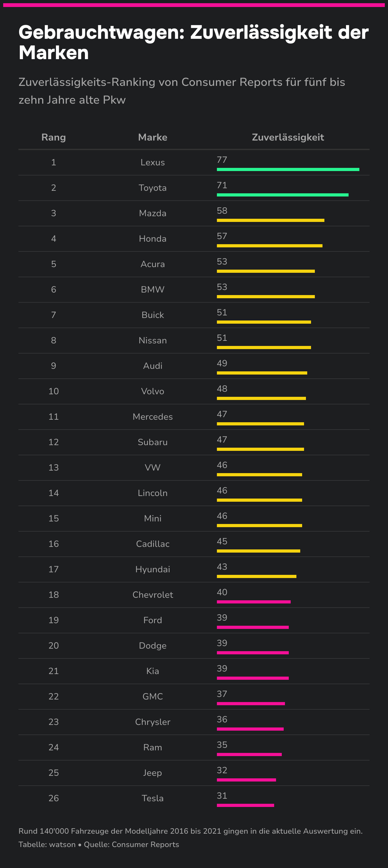Select the Hyundai brand cell

(153, 569)
